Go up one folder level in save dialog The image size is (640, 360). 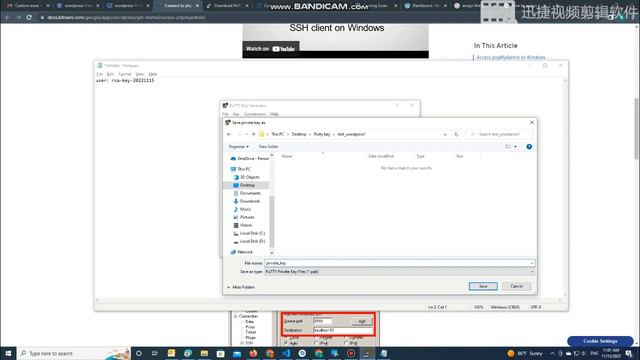(253, 134)
